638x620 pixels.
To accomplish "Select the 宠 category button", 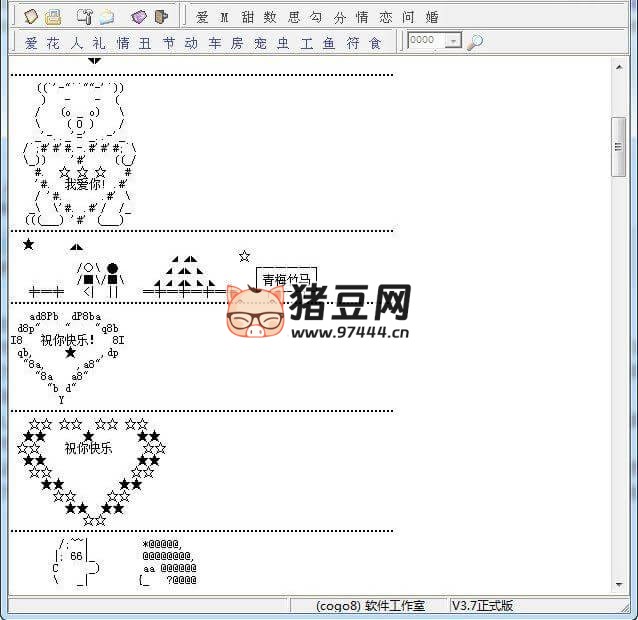I will click(260, 42).
